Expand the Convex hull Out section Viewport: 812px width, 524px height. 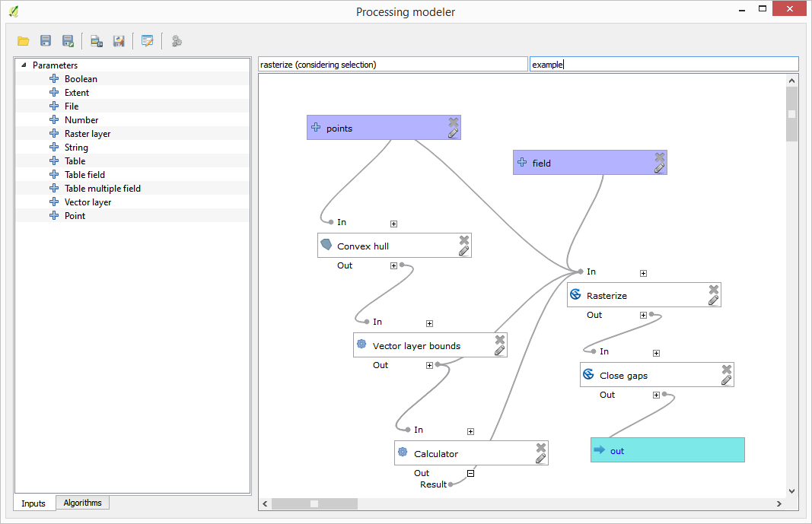click(393, 265)
